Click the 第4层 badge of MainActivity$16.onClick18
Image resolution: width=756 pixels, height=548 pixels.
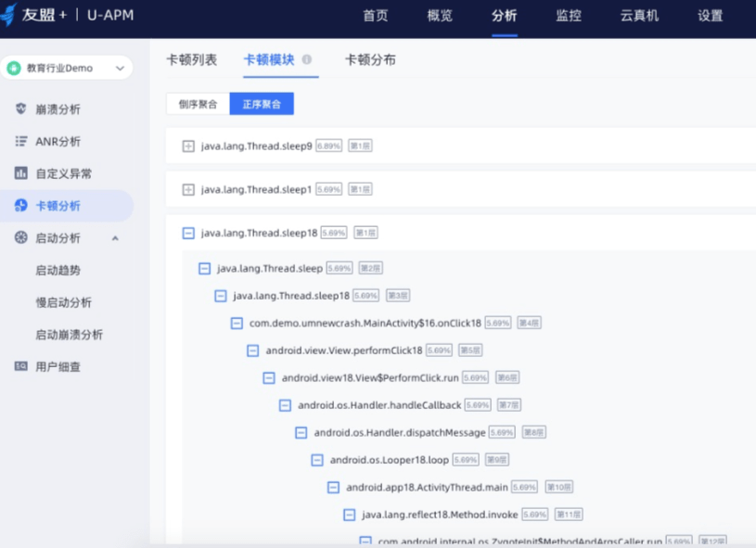pyautogui.click(x=529, y=323)
